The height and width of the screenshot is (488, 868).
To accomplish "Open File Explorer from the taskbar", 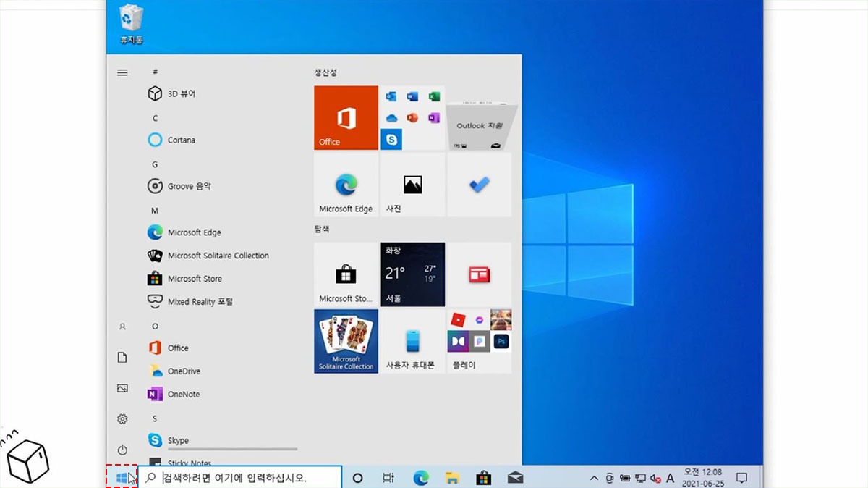I will tap(452, 478).
